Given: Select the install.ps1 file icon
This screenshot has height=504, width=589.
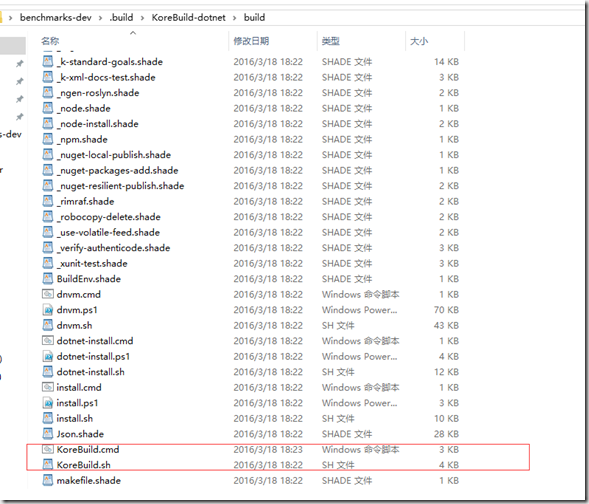Looking at the screenshot, I should 48,403.
